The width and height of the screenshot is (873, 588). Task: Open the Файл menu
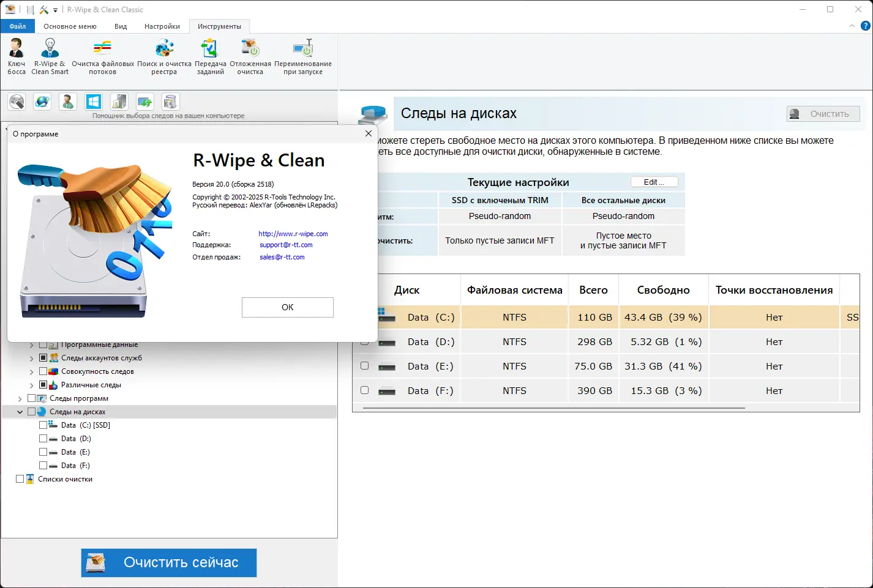(x=17, y=26)
